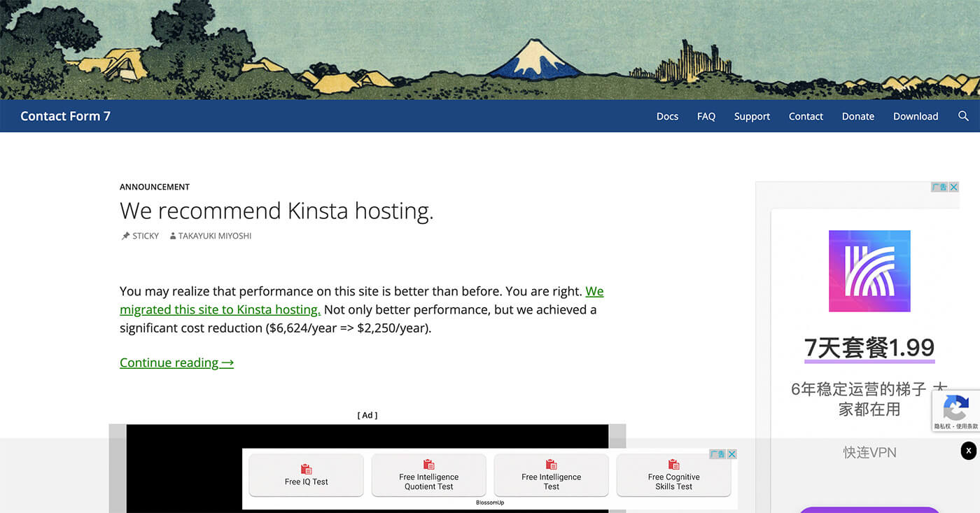Dismiss the sticky ad with black round X
Screen dimensions: 980x513
coord(969,451)
